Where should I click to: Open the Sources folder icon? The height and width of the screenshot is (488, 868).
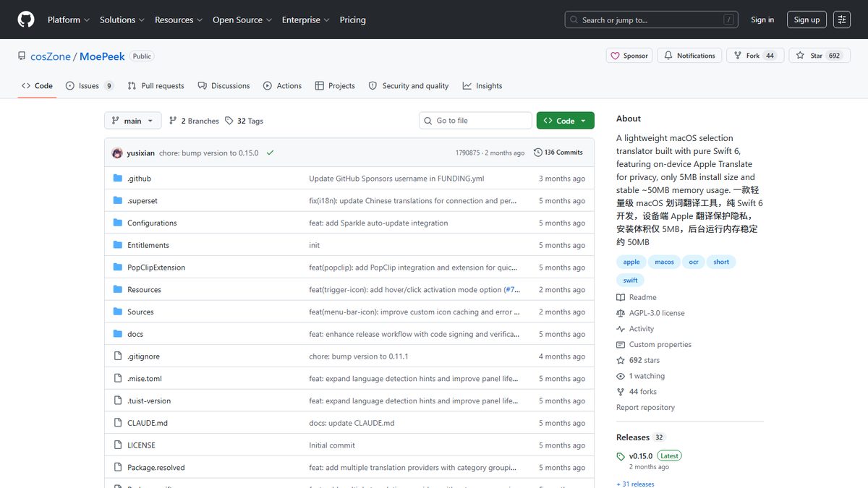[118, 312]
